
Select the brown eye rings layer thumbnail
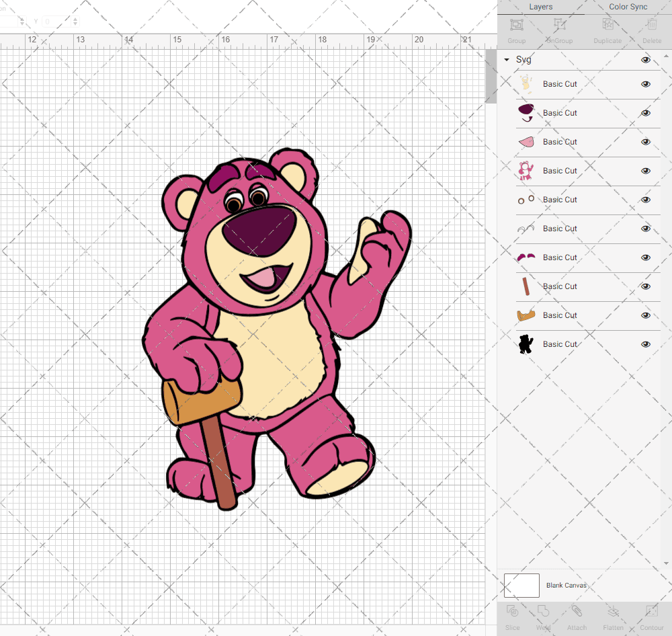(x=526, y=200)
